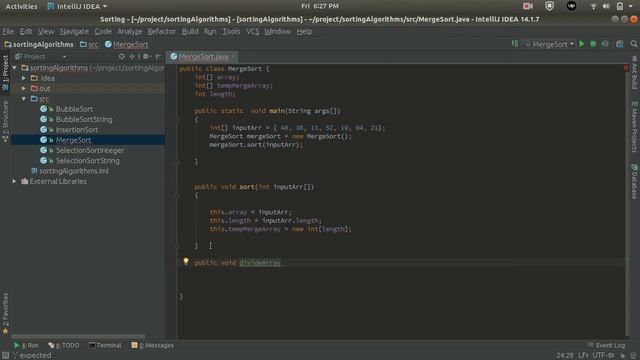Open the MergeSort run configuration dropdown
Screen dimensions: 640x360
click(549, 44)
